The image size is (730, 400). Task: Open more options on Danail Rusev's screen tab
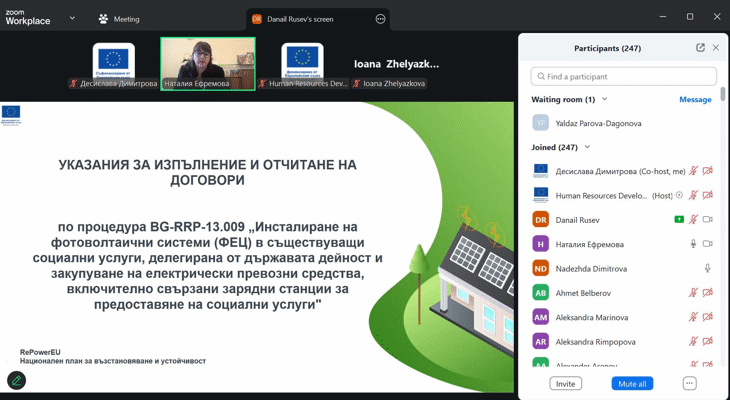click(x=380, y=19)
